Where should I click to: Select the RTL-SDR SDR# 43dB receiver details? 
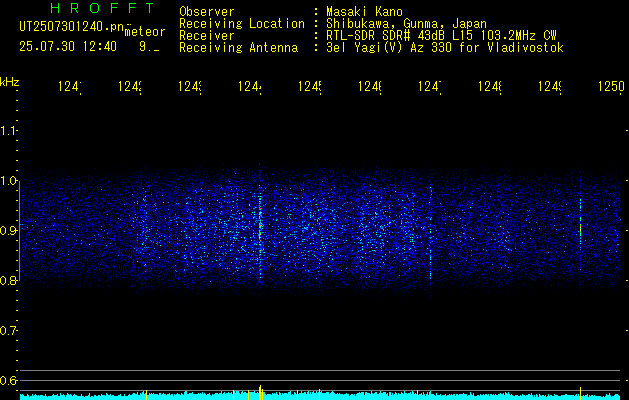click(x=441, y=36)
